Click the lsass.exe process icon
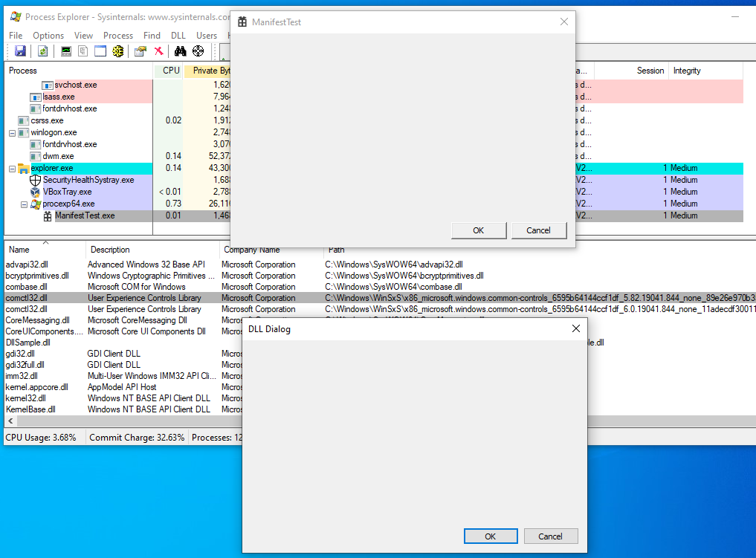756x558 pixels. pos(35,97)
